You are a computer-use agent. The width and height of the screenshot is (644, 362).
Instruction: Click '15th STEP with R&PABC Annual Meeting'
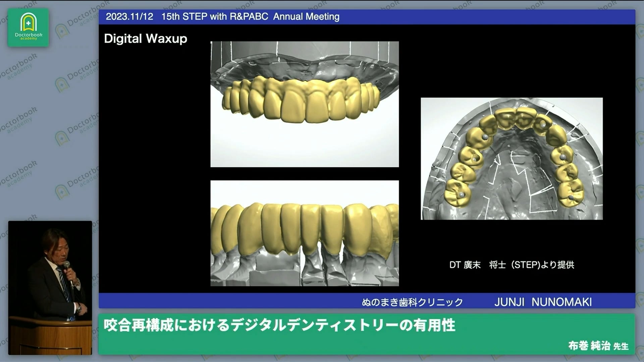click(250, 16)
